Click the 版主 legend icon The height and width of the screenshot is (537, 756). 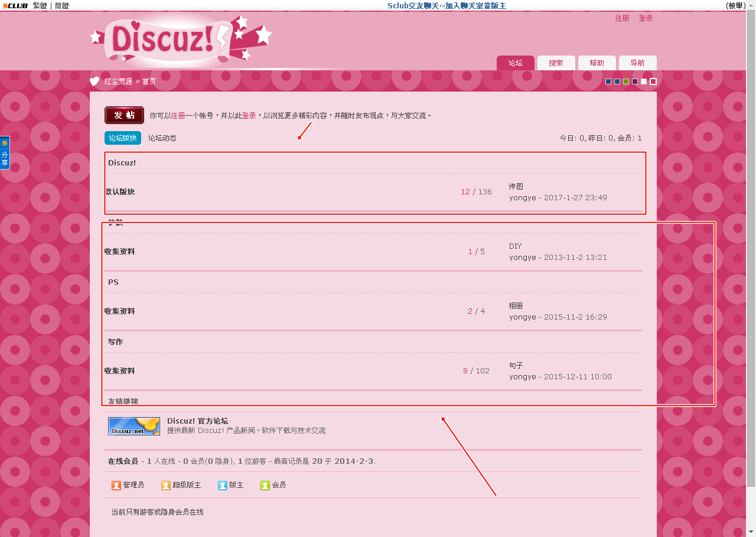tap(223, 485)
